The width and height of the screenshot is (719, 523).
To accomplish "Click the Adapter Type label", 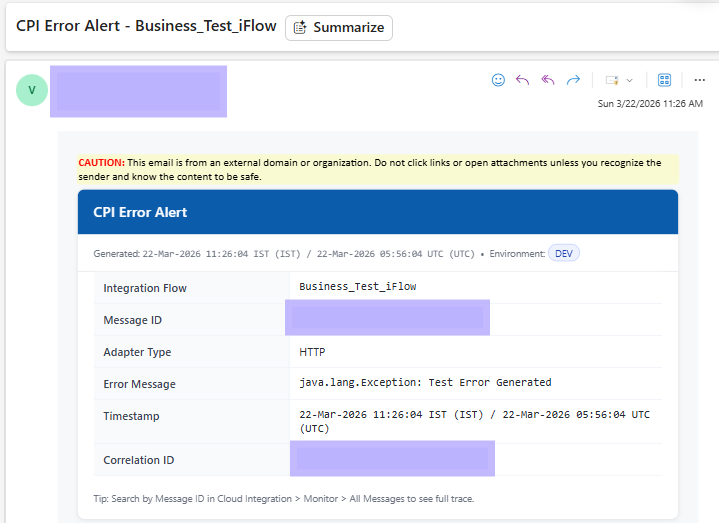I will [137, 352].
